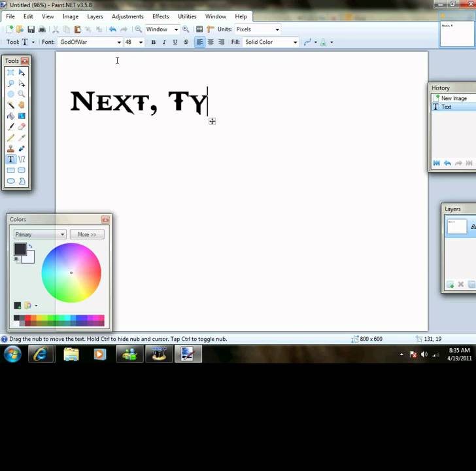Select the Pencil tool
The image size is (476, 471).
tap(10, 137)
